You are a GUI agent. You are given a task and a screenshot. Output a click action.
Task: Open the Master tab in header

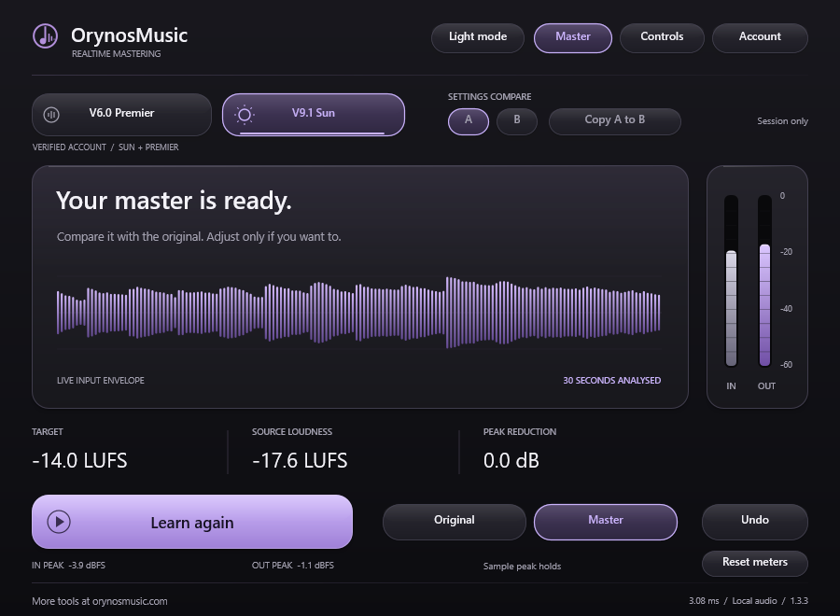[573, 37]
